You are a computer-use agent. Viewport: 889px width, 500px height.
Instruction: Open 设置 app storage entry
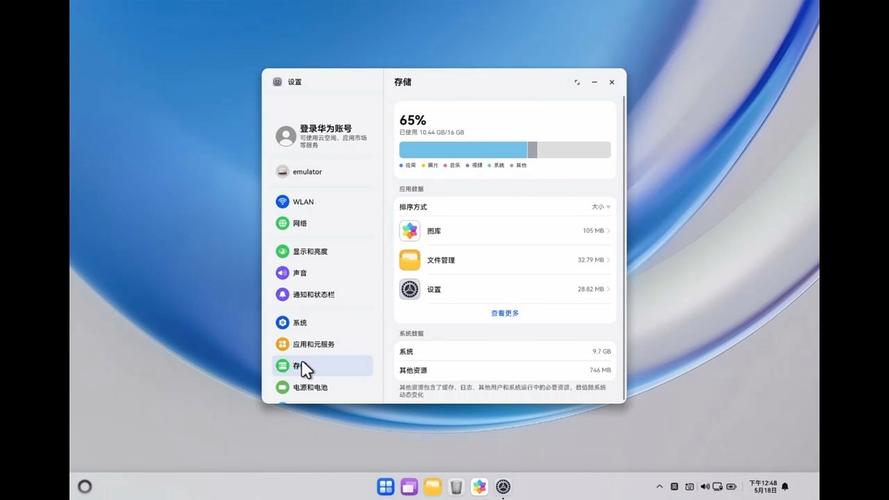pyautogui.click(x=505, y=289)
